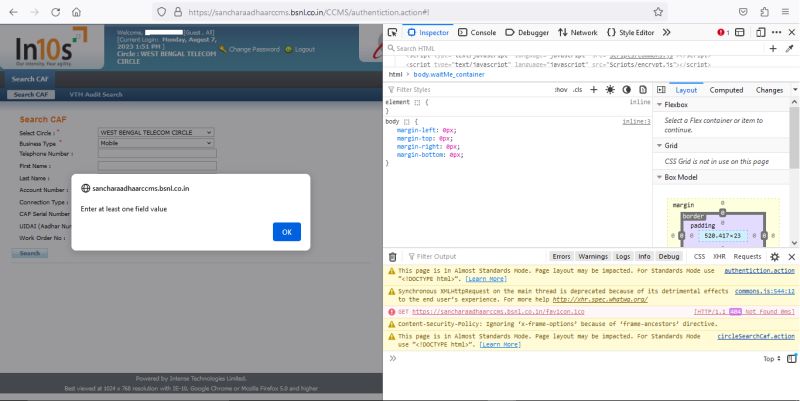
Task: Click the browser Back arrow
Action: point(14,12)
